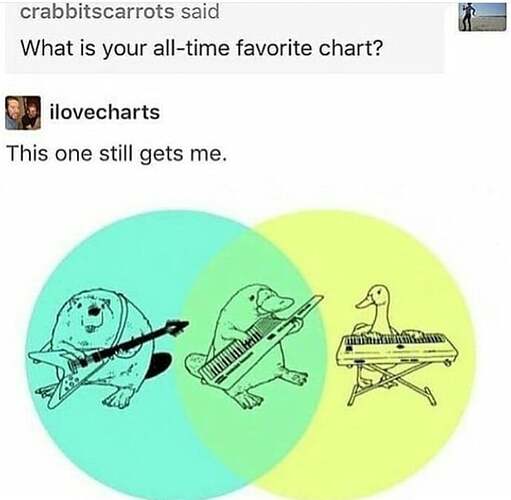This screenshot has width=511, height=500.
Task: Open the ilovecharts profile avatar
Action: point(23,113)
